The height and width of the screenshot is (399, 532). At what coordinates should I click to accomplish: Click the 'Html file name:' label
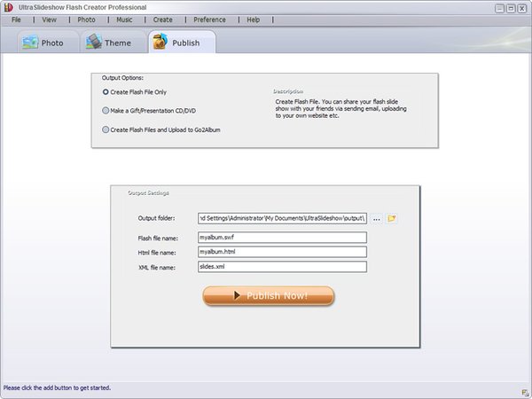click(157, 253)
